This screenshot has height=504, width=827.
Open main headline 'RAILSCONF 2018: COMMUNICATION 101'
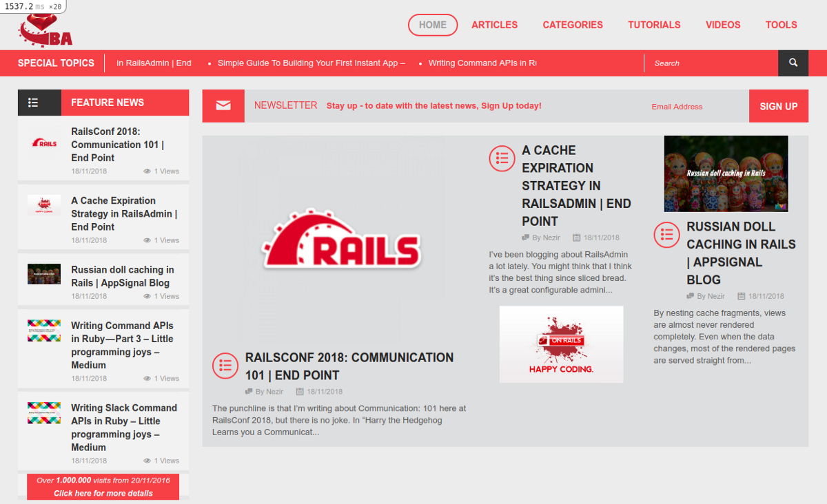pyautogui.click(x=349, y=366)
